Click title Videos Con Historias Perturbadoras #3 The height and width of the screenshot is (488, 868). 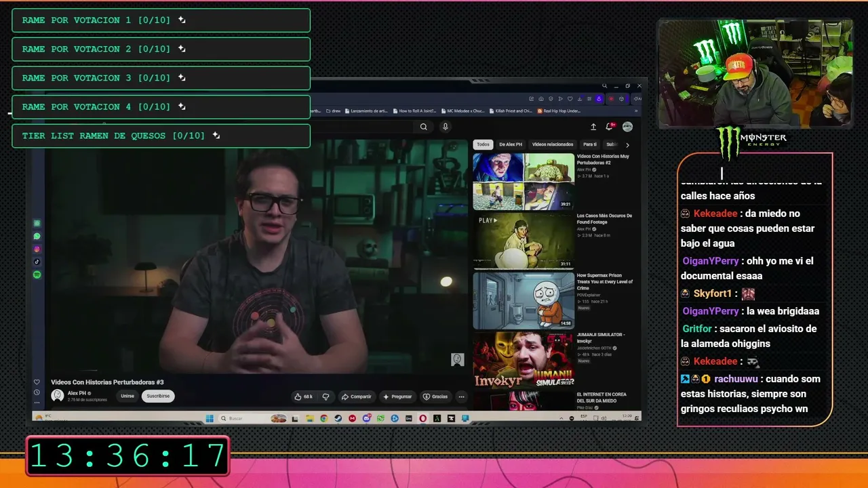coord(107,382)
